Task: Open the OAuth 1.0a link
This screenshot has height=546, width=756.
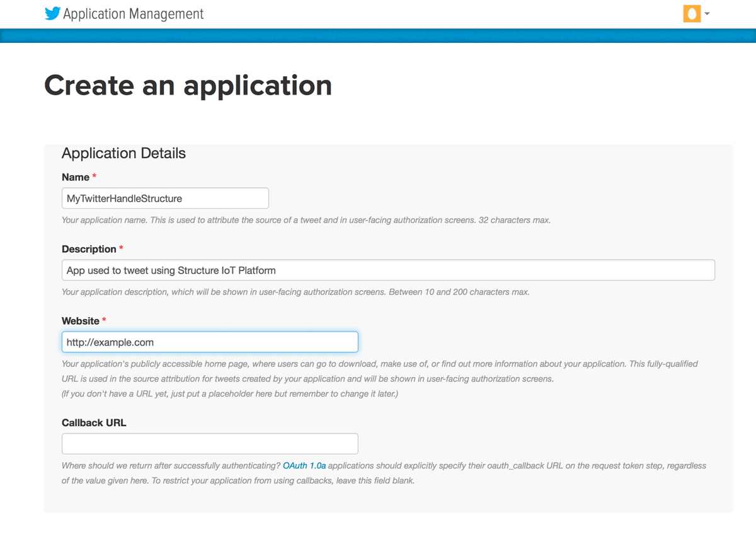Action: pos(304,466)
